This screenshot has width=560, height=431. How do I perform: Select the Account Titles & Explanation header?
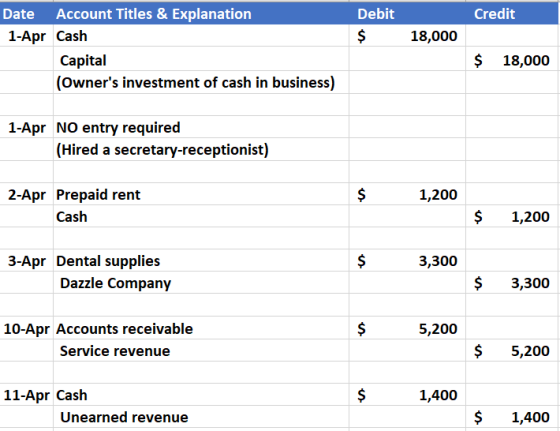[x=201, y=14]
